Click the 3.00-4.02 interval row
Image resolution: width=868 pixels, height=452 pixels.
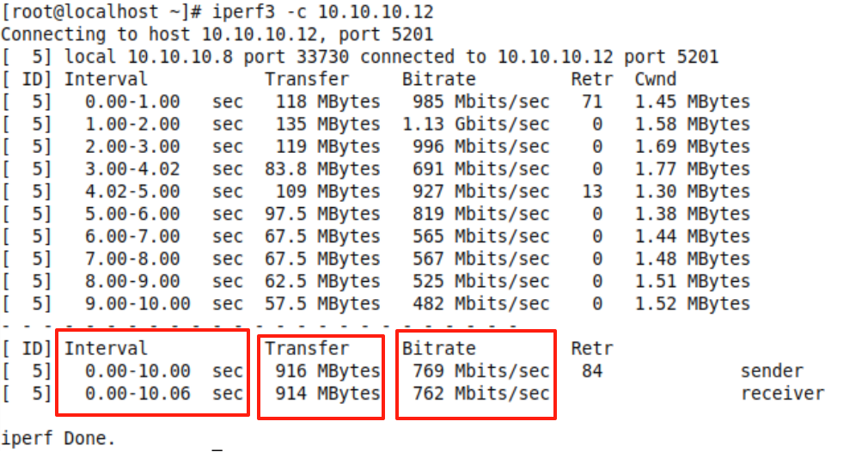pyautogui.click(x=132, y=169)
